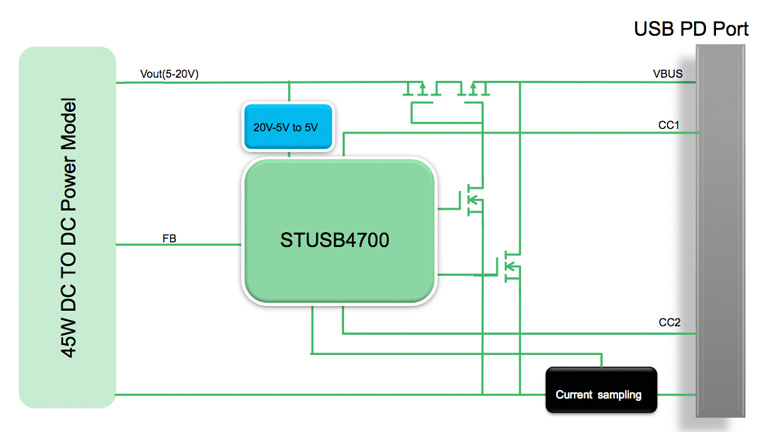
Task: Select the wire joining blue converter to Vout rail
Action: [288, 92]
